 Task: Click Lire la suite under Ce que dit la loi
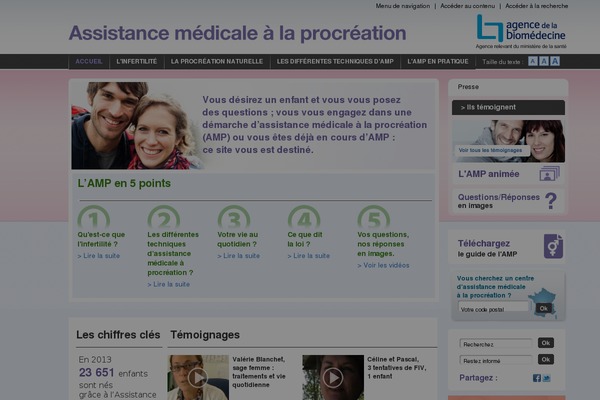point(309,256)
